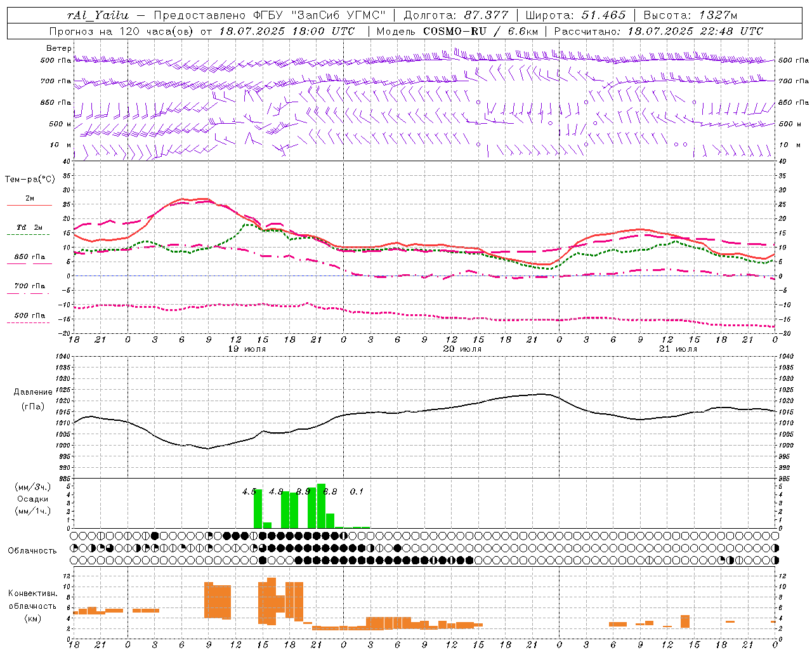The image size is (812, 650).
Task: Click the Конвективн. convective cloud label
Action: tap(33, 594)
